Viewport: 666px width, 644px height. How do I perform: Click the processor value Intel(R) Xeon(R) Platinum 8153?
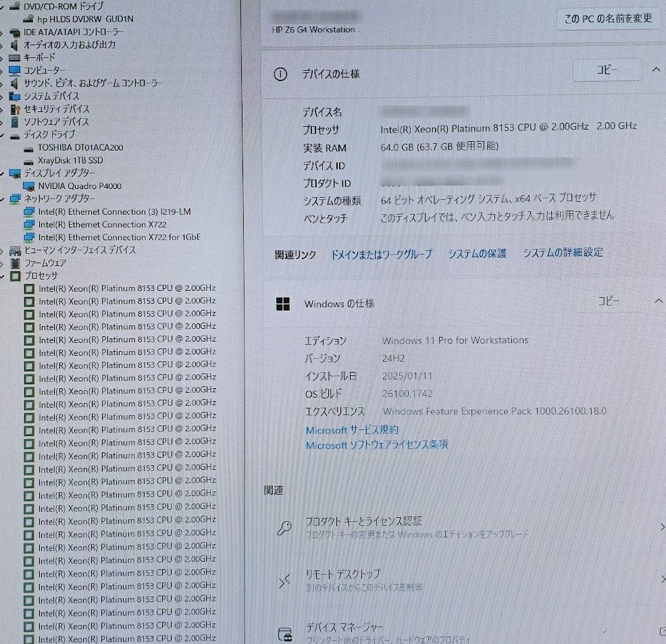(x=508, y=128)
